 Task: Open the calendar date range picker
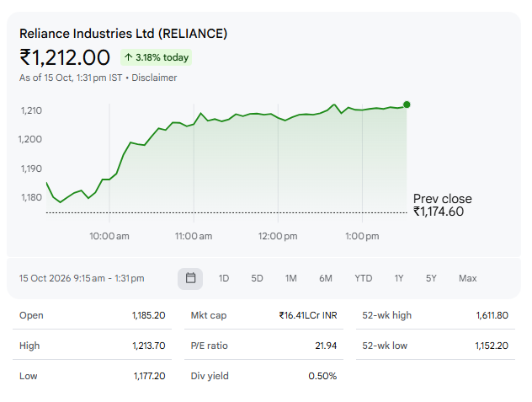pyautogui.click(x=190, y=278)
